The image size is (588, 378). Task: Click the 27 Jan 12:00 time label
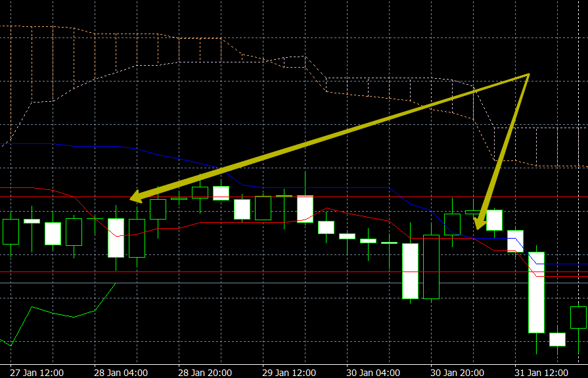point(37,373)
